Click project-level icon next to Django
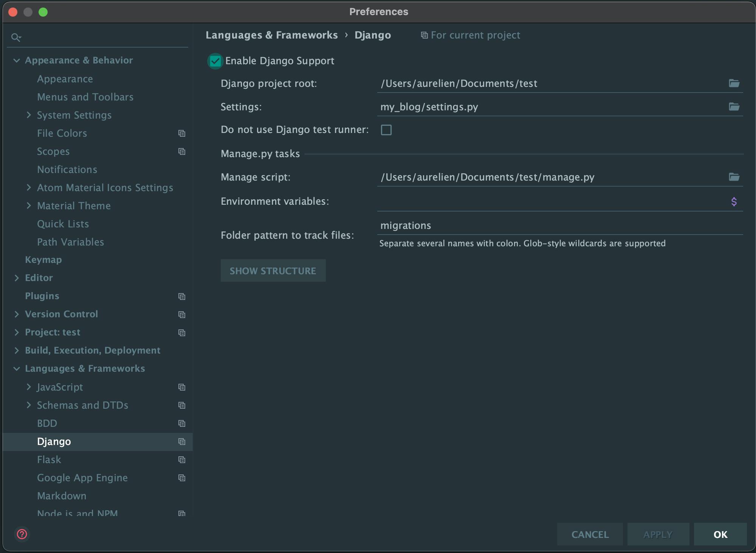The width and height of the screenshot is (756, 553). point(182,442)
